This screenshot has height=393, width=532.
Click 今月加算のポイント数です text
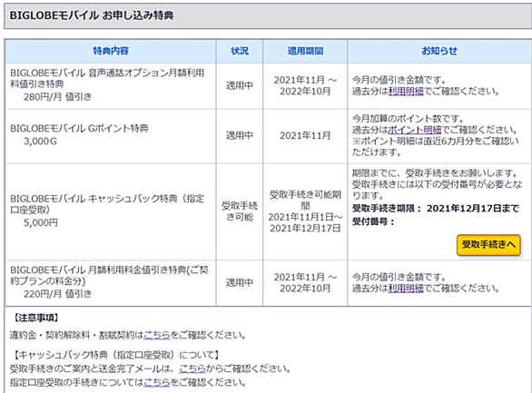point(408,119)
